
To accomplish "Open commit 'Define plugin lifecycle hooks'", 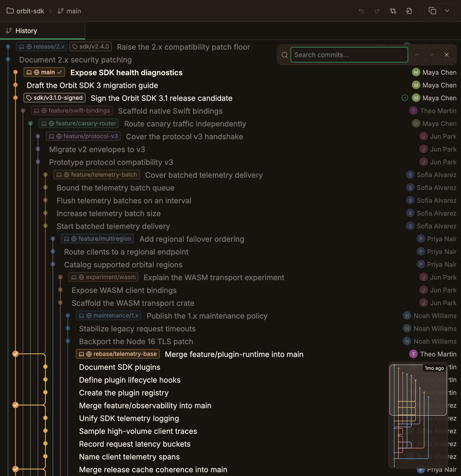I will (130, 380).
